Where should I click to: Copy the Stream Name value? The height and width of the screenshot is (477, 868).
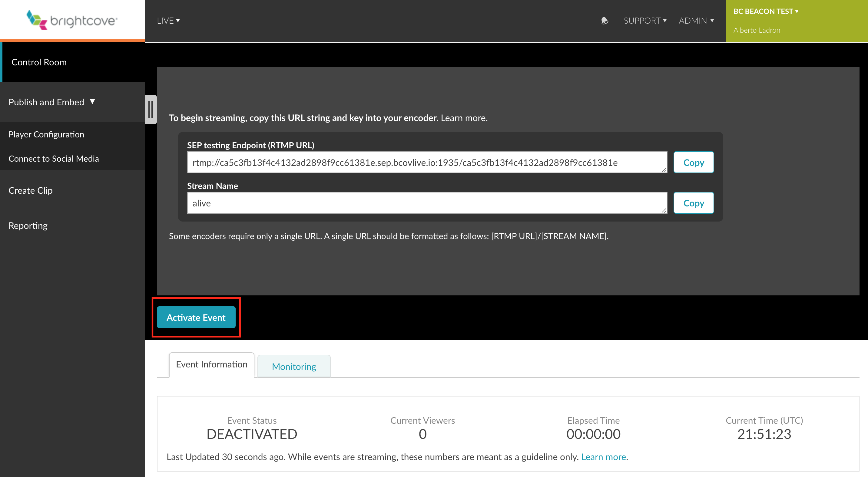(694, 203)
